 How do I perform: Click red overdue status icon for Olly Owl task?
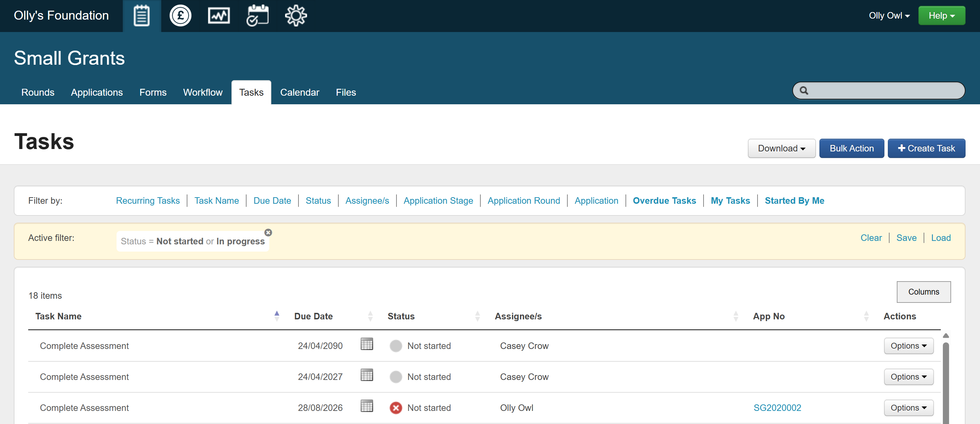(396, 407)
